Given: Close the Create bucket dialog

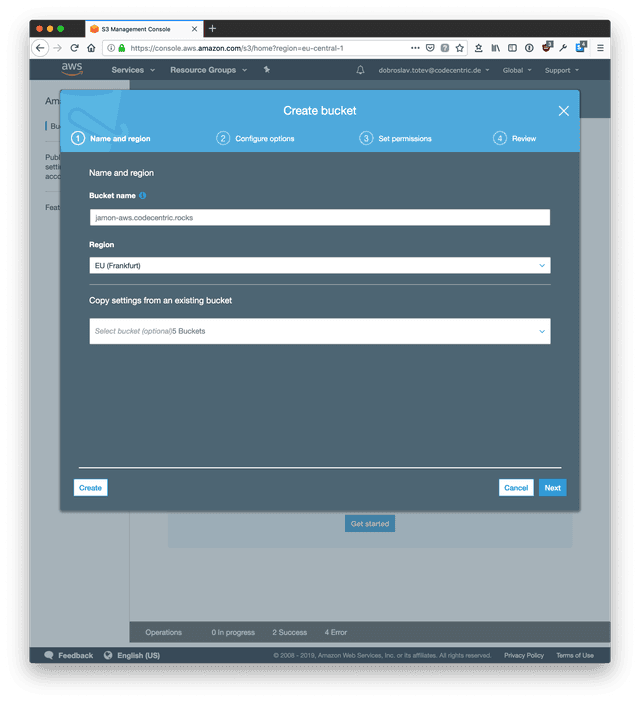Looking at the screenshot, I should pos(563,111).
